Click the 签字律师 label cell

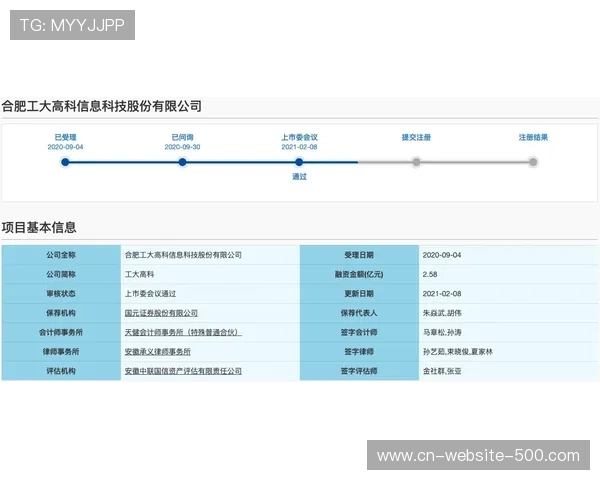tap(359, 352)
